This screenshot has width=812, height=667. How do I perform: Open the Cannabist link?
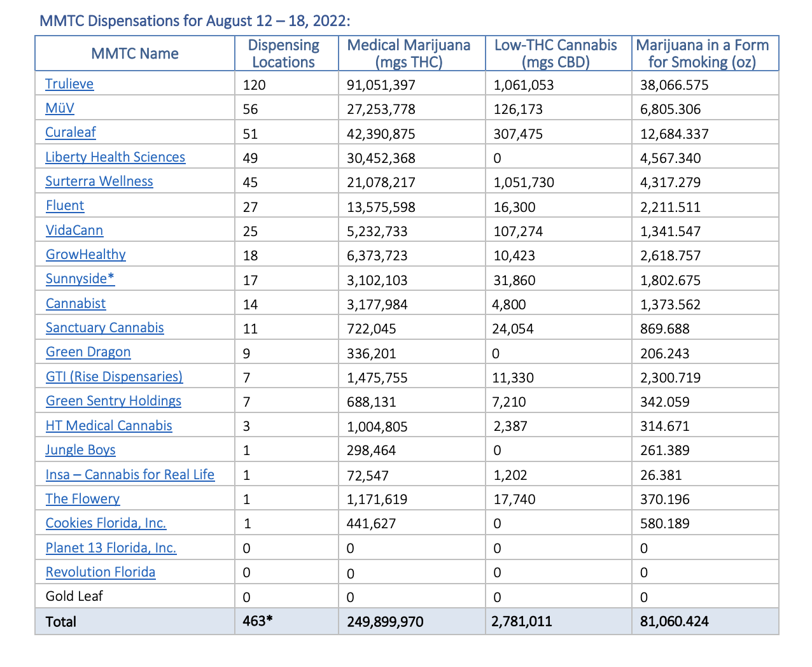[76, 304]
